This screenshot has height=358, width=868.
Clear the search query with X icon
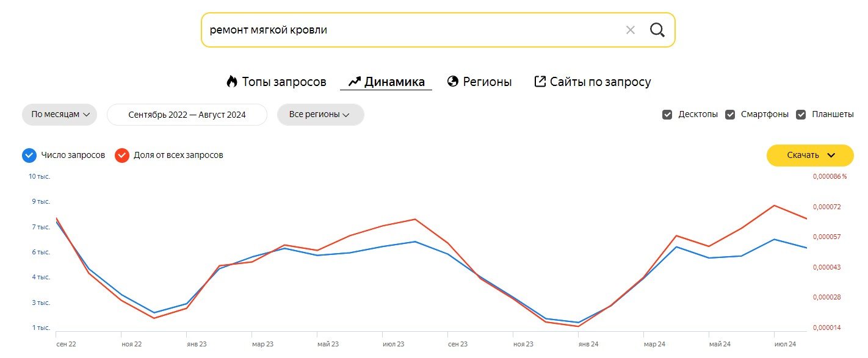[631, 30]
